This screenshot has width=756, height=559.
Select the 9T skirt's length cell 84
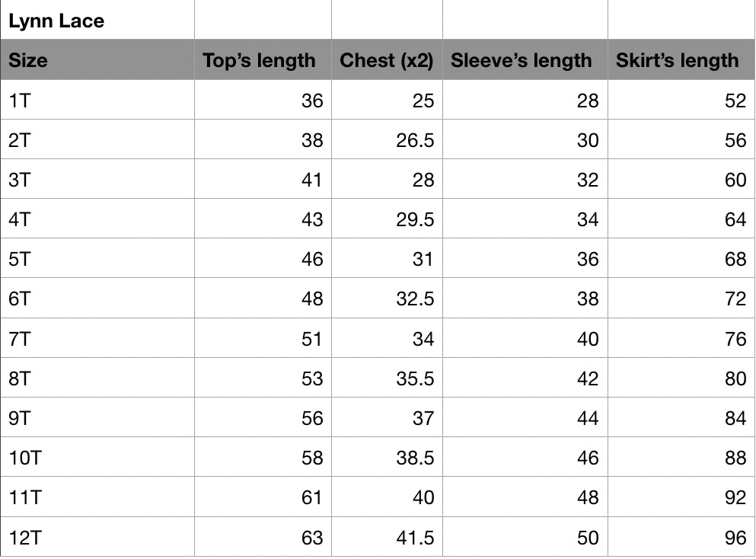click(x=735, y=418)
